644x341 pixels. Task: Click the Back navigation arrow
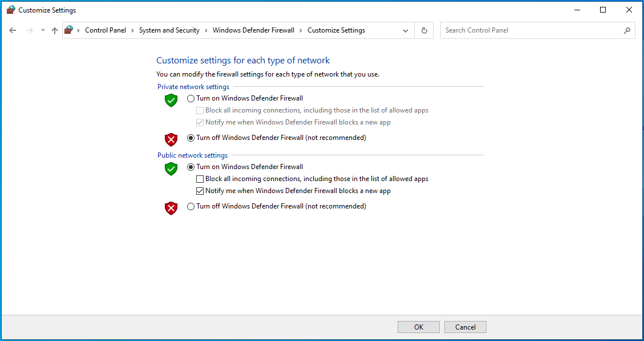(13, 30)
